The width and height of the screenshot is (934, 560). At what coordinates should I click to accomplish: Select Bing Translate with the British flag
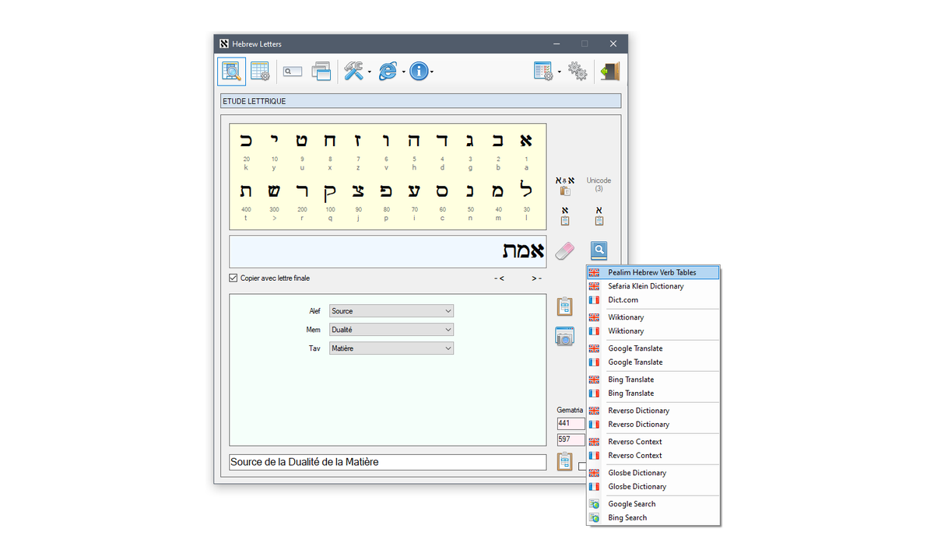pyautogui.click(x=653, y=380)
